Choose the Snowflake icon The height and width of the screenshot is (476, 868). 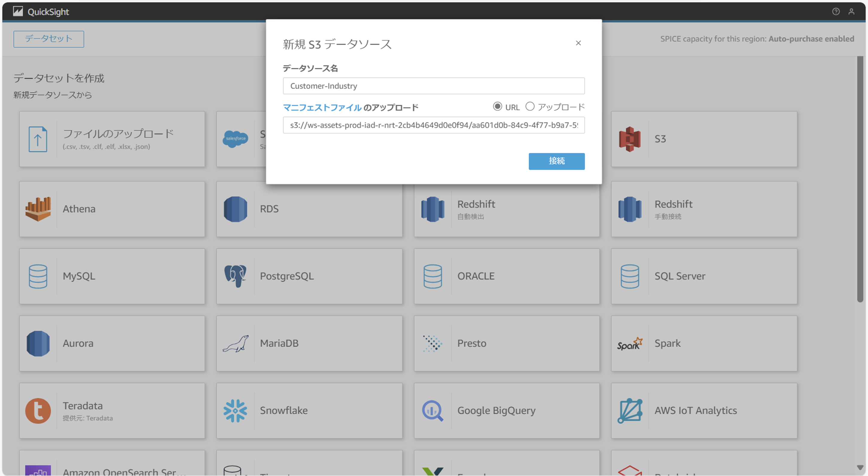pos(235,411)
